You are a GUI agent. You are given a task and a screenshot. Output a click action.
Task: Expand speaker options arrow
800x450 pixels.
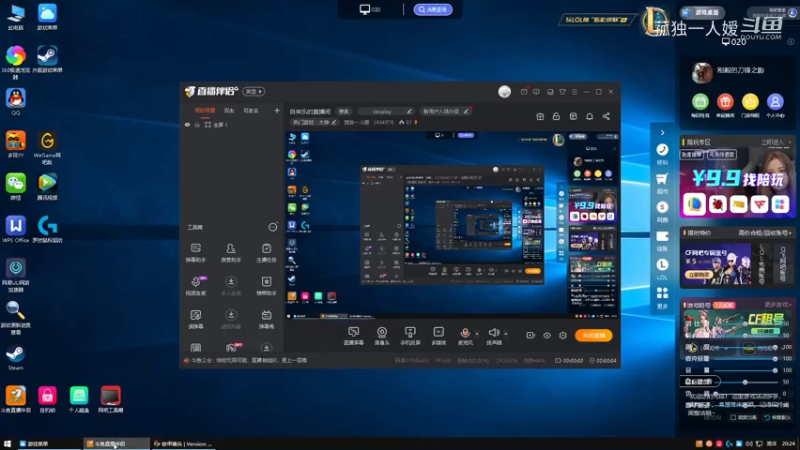coord(506,334)
